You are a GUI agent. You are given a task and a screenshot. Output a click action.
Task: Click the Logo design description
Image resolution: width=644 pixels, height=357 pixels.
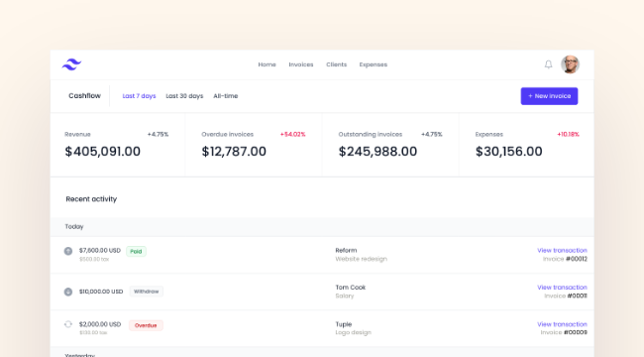coord(354,332)
